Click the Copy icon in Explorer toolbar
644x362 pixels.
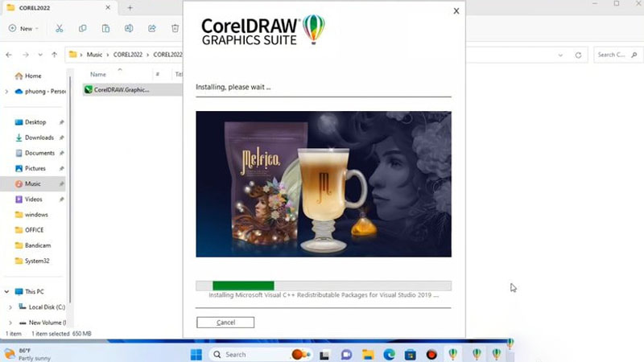click(82, 28)
